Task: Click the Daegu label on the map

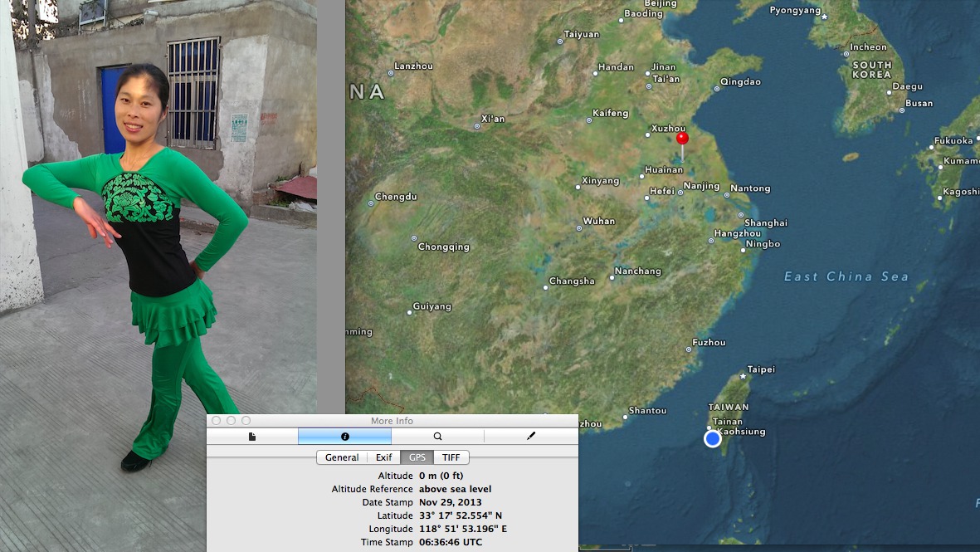Action: [908, 86]
